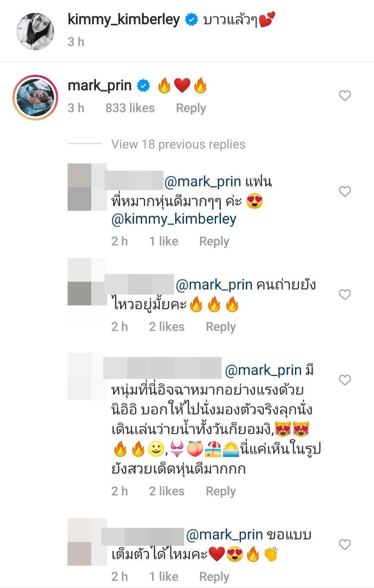Viewport: 374px width, 588px height.
Task: Reply to the last comment at bottom
Action: pos(214,577)
